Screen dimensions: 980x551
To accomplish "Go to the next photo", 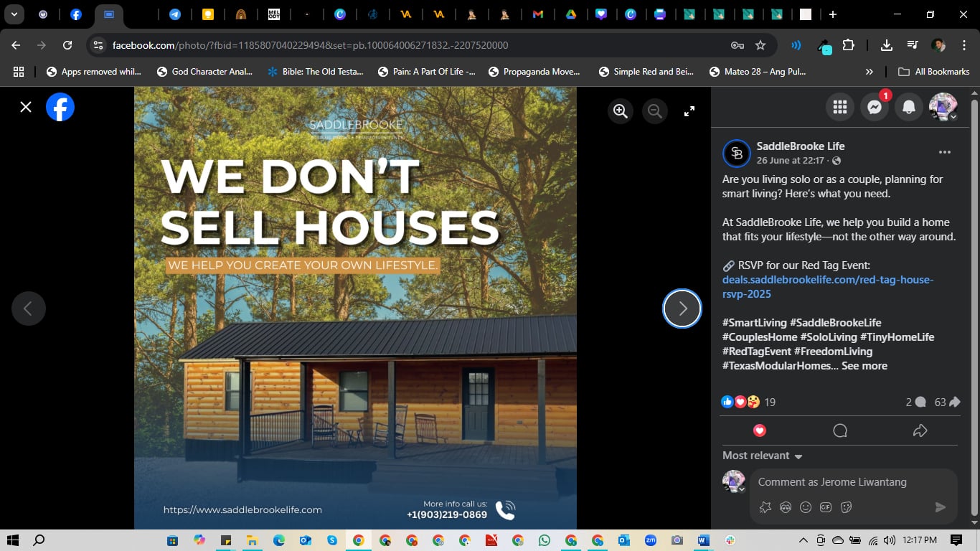I will 682,309.
